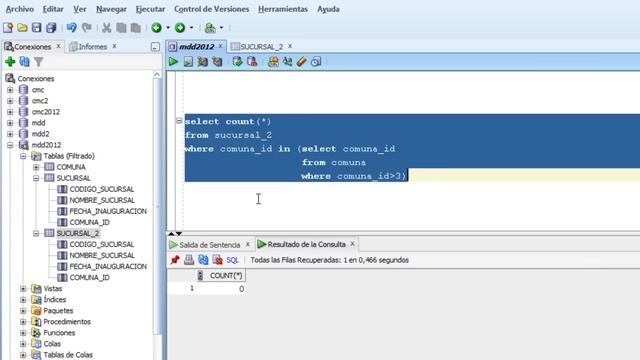Click the Open folder icon
The height and width of the screenshot is (360, 640).
pos(22,28)
